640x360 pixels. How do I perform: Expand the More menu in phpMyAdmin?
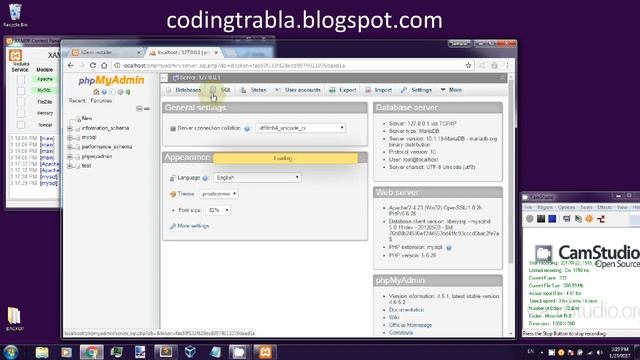(x=451, y=90)
